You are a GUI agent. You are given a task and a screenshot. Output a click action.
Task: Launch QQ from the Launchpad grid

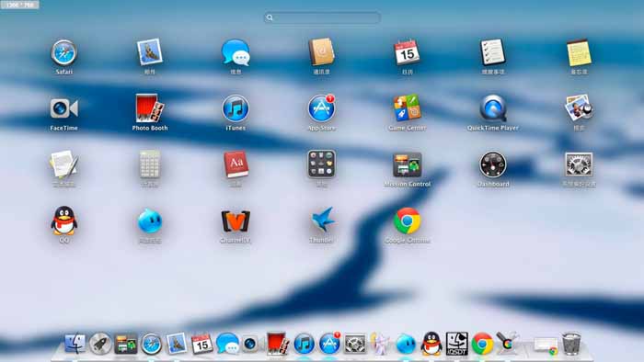pos(63,221)
